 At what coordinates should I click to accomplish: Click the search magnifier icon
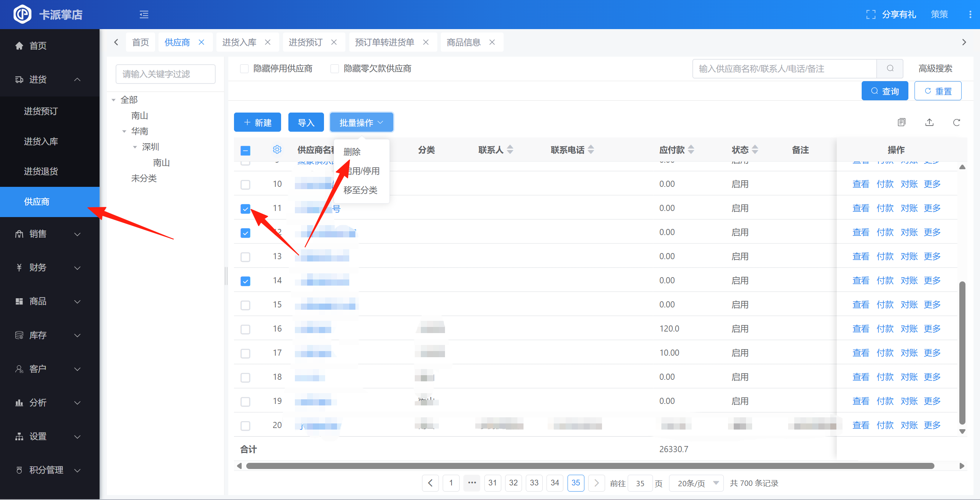(x=890, y=69)
